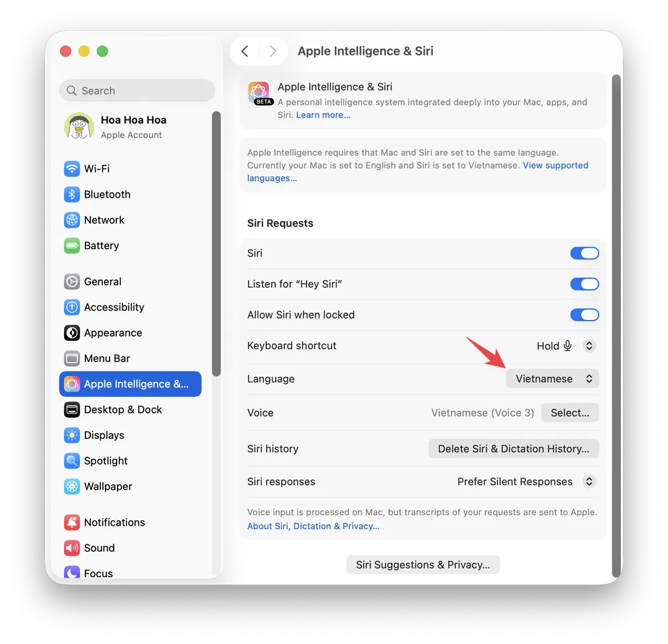Click the Search input field

click(x=136, y=90)
